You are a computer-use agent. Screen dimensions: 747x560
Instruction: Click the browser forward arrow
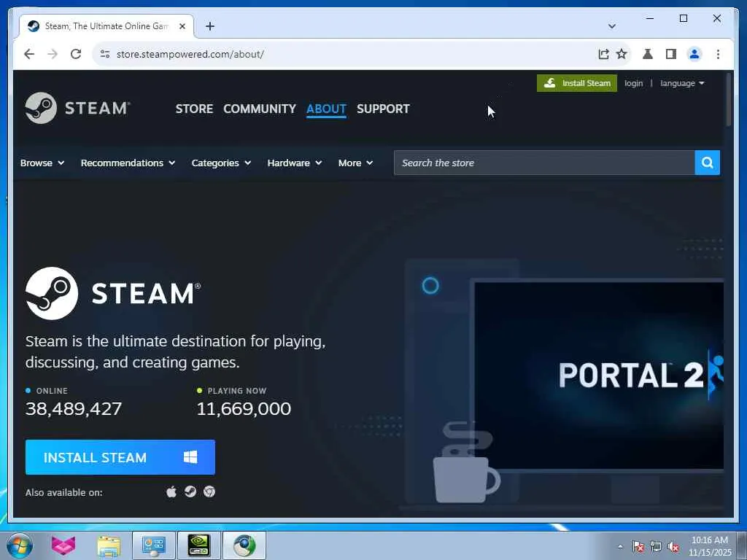click(x=53, y=54)
